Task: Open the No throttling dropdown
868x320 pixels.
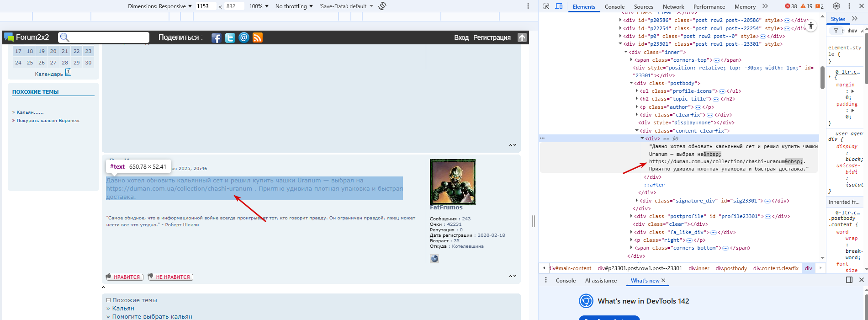Action: point(294,6)
